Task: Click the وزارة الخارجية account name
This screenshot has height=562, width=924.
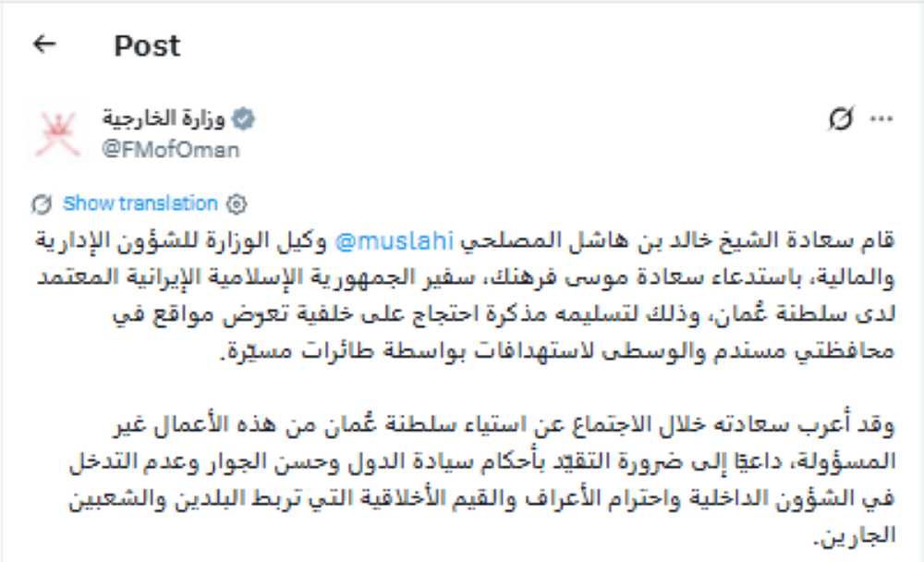Action: pyautogui.click(x=164, y=118)
